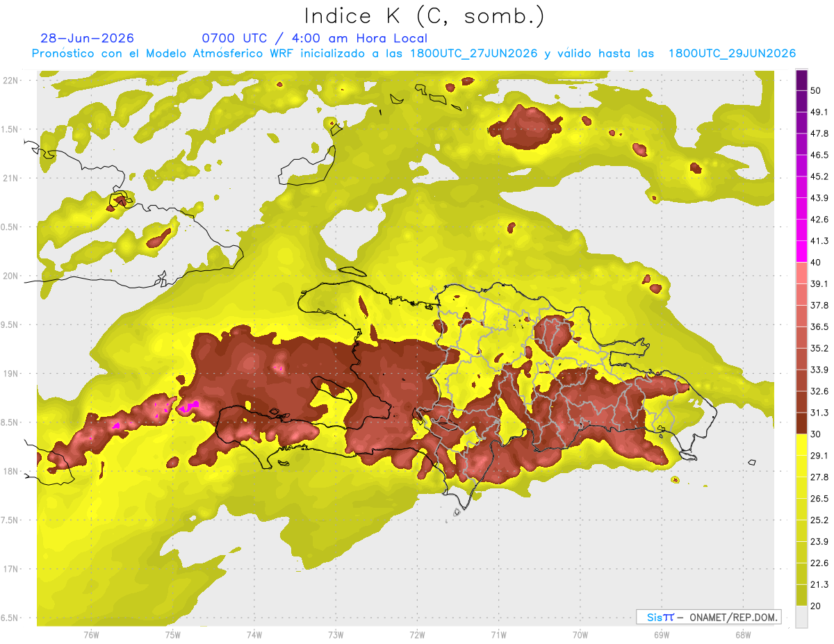Click the "6.5N" latitude label
Screen dimensions: 834x644
click(10, 618)
